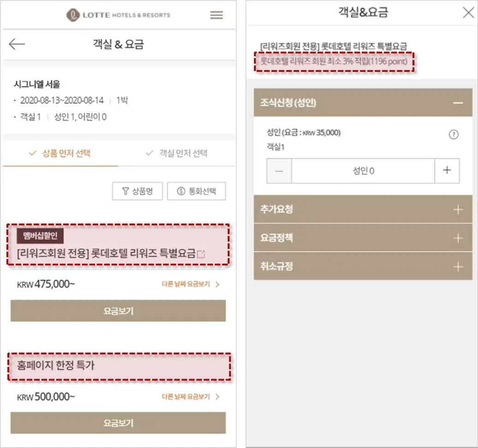Open breakfast fee help question mark icon
The image size is (478, 448).
click(453, 135)
